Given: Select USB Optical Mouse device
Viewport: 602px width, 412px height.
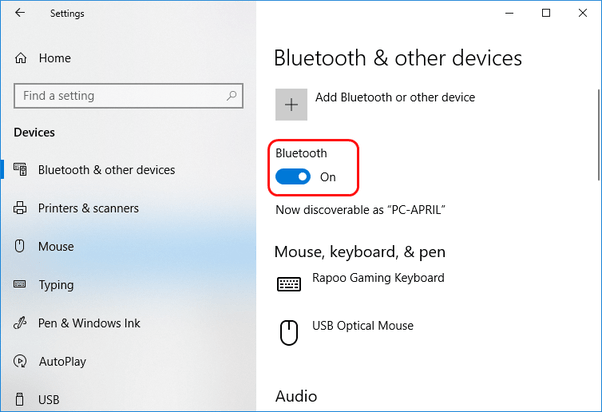Looking at the screenshot, I should (x=362, y=326).
